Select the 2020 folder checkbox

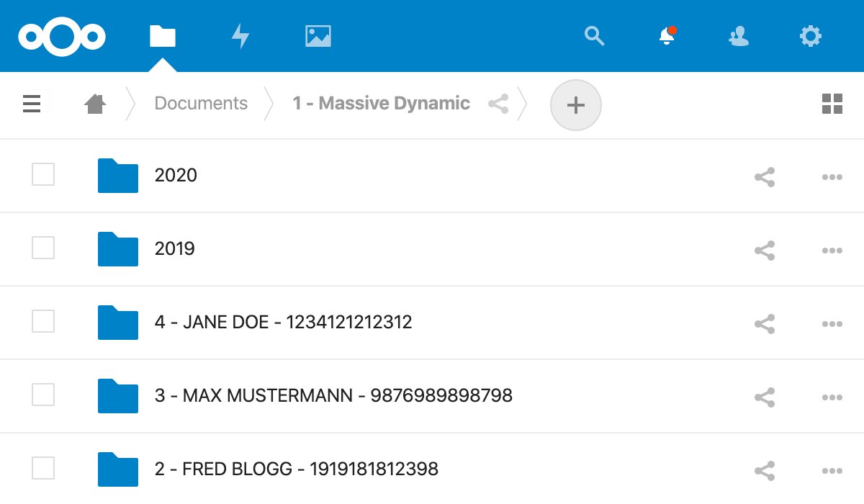click(43, 174)
